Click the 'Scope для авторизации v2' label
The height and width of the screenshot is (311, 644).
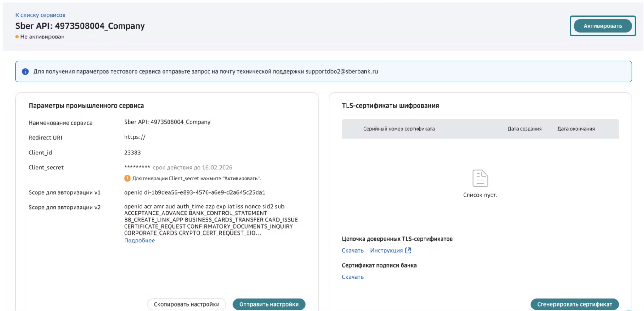[x=64, y=208]
